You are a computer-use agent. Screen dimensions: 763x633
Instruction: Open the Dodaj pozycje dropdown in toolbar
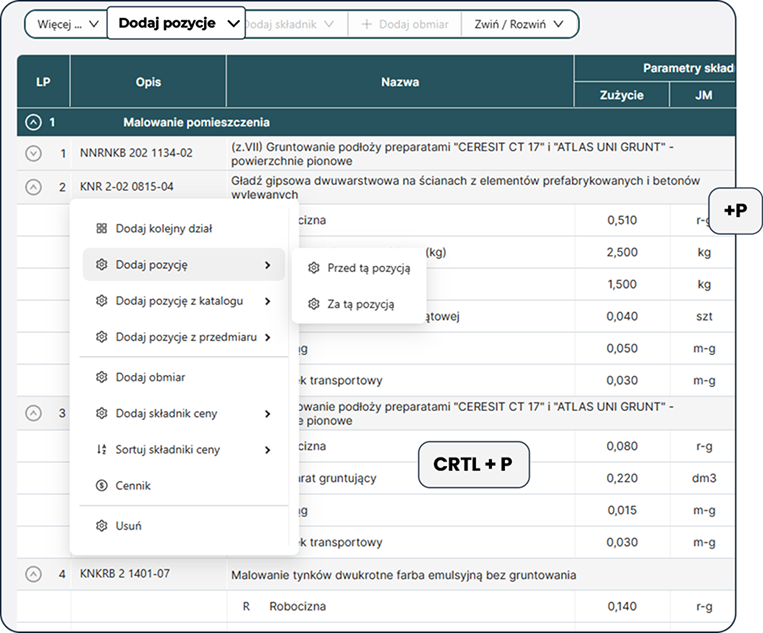click(177, 23)
